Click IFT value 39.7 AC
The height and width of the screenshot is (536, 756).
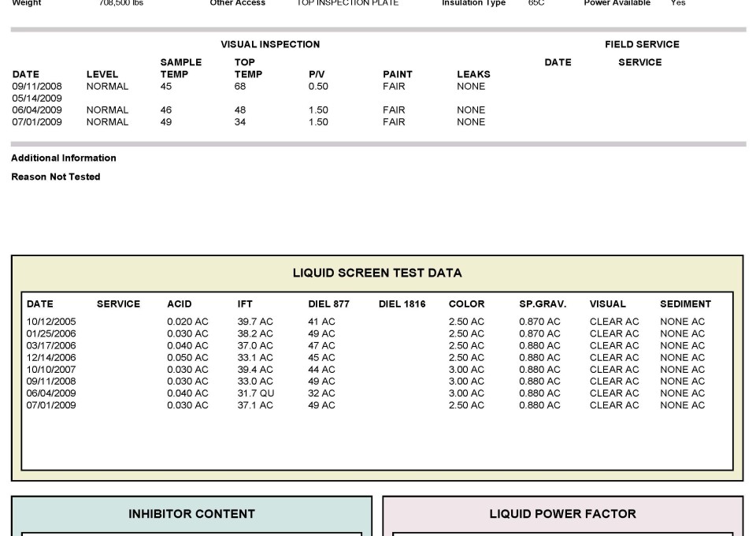tap(255, 322)
